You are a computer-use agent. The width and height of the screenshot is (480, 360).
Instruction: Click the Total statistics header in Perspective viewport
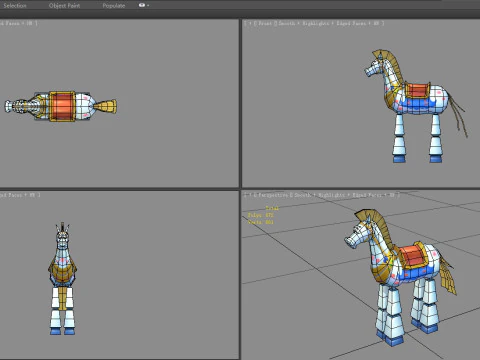coord(272,208)
